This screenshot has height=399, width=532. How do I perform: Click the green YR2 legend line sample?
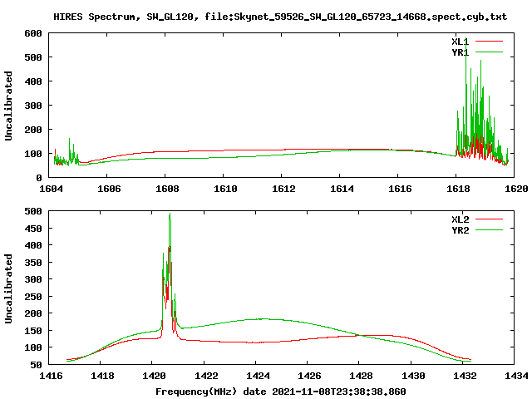(x=489, y=230)
